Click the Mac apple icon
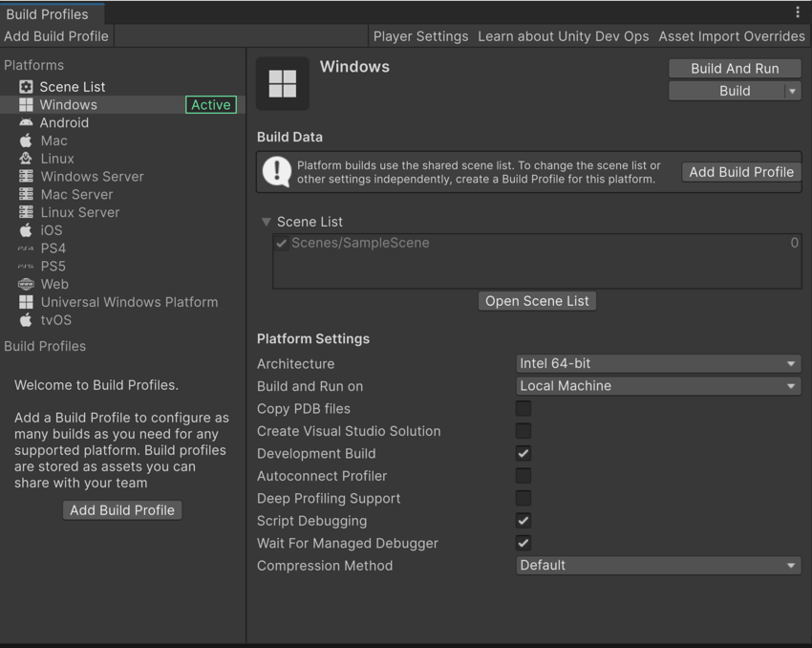Viewport: 812px width, 648px height. 26,140
